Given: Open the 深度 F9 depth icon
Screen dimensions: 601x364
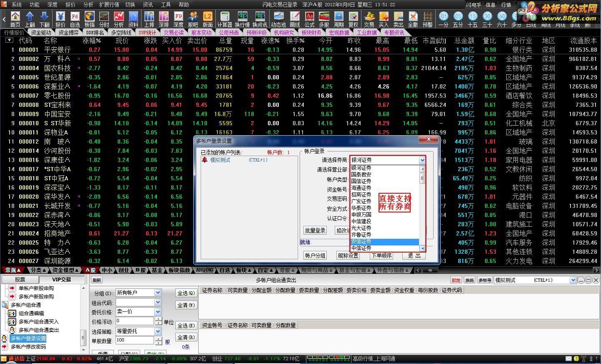Looking at the screenshot, I should 178,19.
